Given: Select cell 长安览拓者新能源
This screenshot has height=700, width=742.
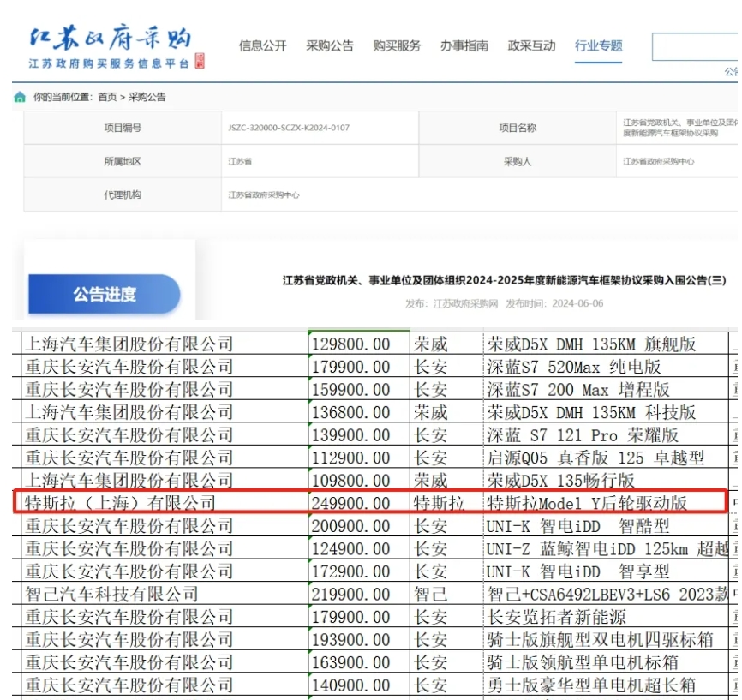Looking at the screenshot, I should pyautogui.click(x=606, y=617).
